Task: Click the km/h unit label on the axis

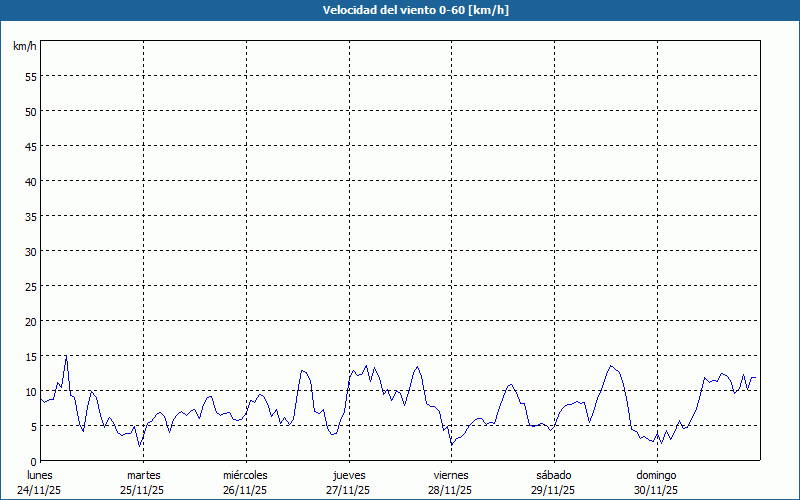Action: (x=25, y=47)
